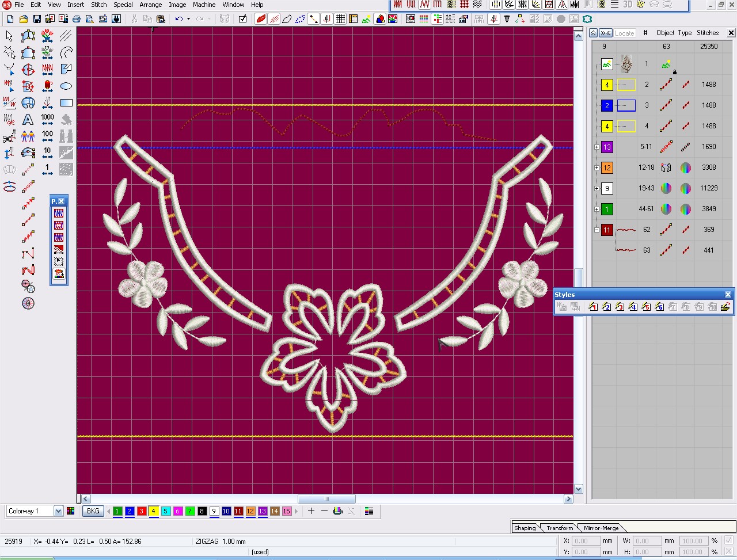Screen dimensions: 737x560
Task: Select color 4 yellow swatch in palette
Action: (154, 511)
